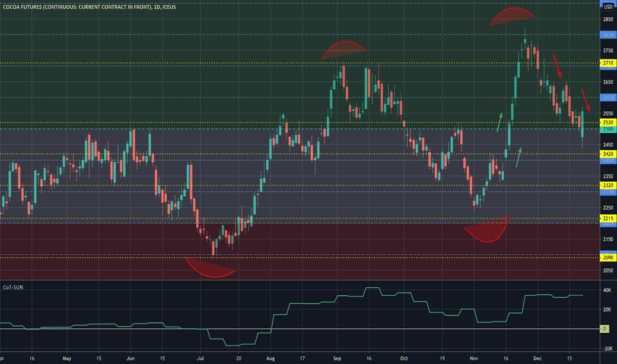
Task: Click the 17 date label after Aug
Action: pyautogui.click(x=302, y=359)
